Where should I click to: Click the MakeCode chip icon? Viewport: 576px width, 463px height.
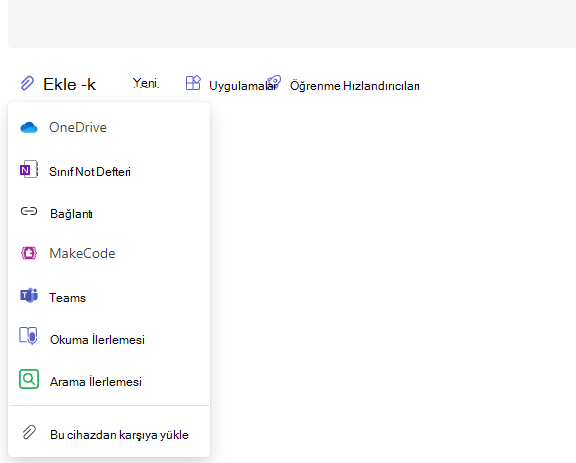29,253
